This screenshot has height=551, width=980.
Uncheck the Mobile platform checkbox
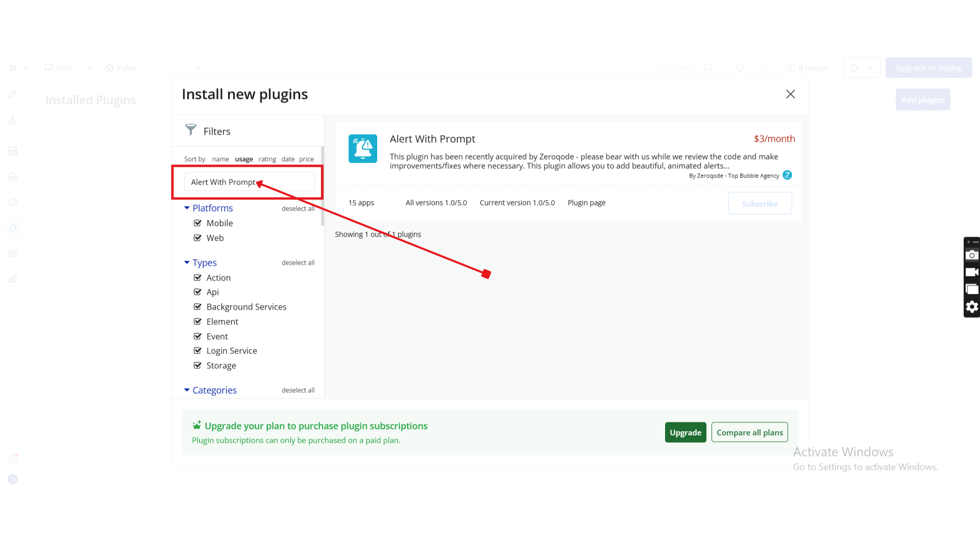click(x=198, y=223)
